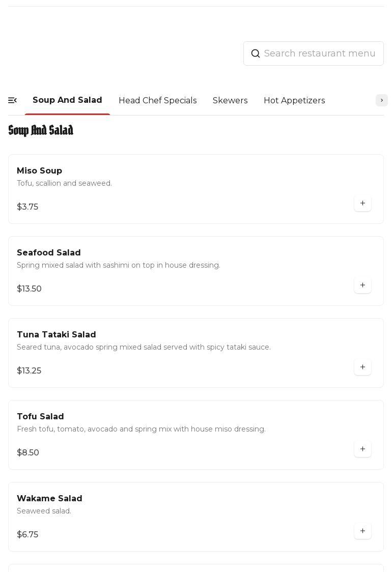392x572 pixels.
Task: Click the $13.50 Seafood Salad price
Action: pos(30,289)
